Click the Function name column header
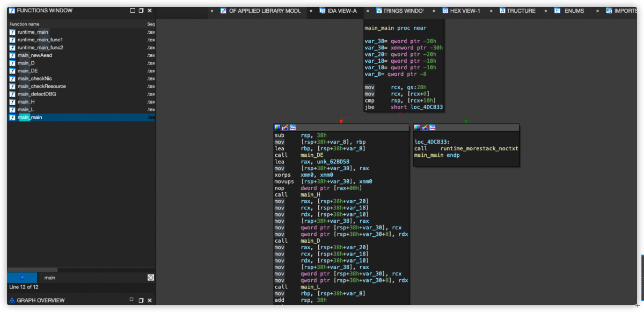 (25, 24)
